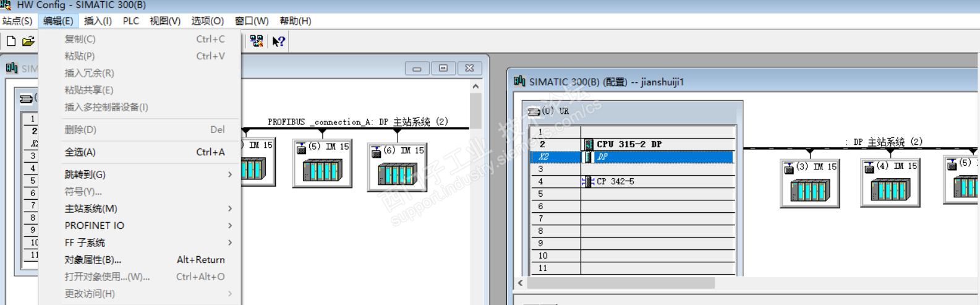Click the PROFIBUS_connection_A DP master system label
This screenshot has width=980, height=305.
[358, 122]
